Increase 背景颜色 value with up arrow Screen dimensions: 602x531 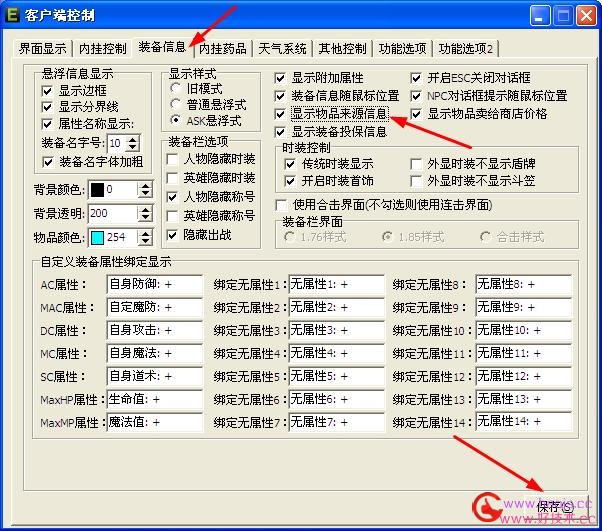click(145, 186)
